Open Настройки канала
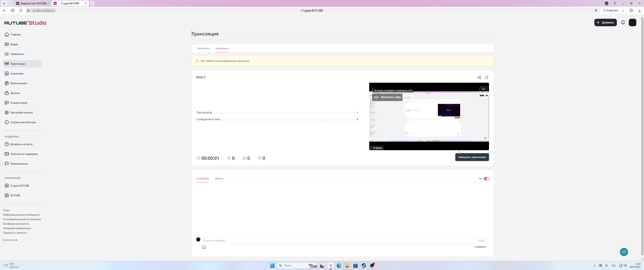 click(22, 113)
